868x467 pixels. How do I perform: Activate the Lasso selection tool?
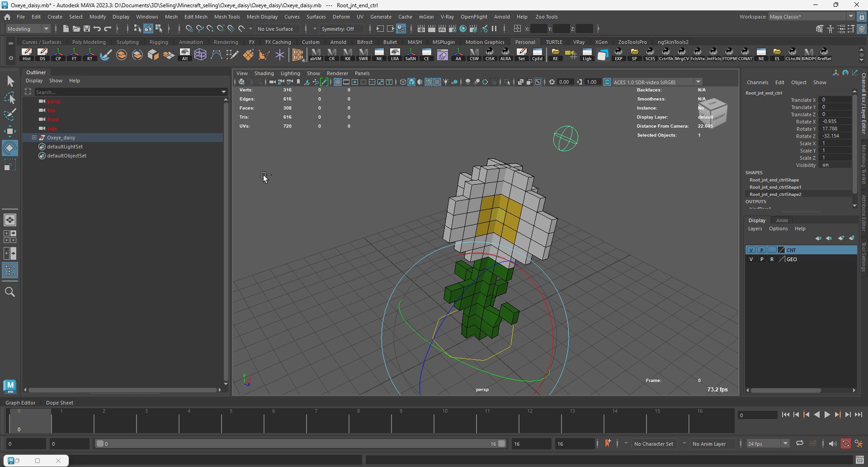[x=10, y=98]
